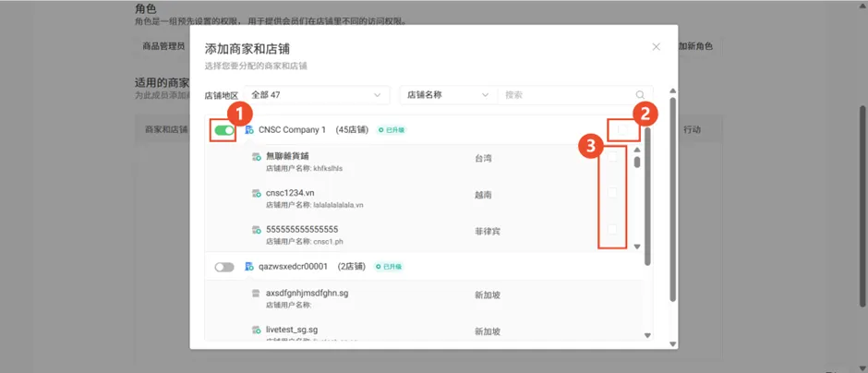Click the 搜索 search input field
Viewport: 868px width, 373px height.
coord(566,94)
